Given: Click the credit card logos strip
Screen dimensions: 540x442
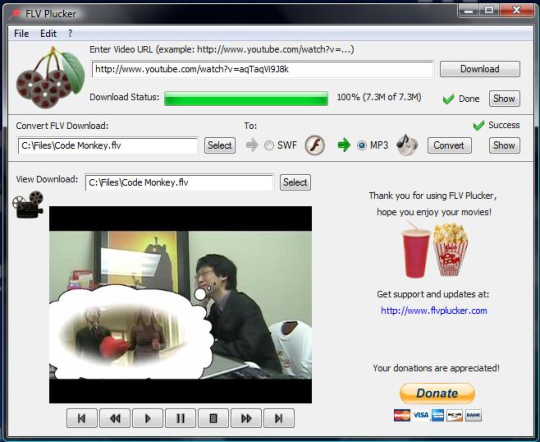Looking at the screenshot, I should pos(438,415).
